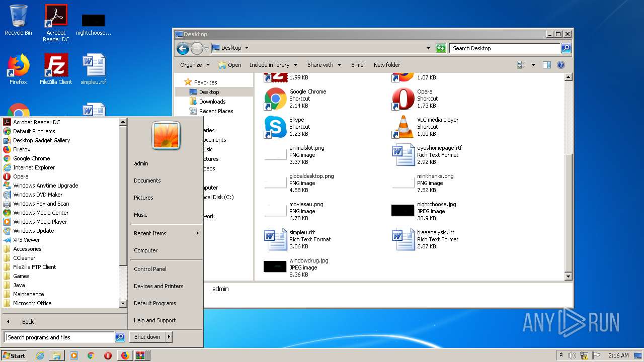The image size is (644, 362).
Task: Click Internet Explorer taskbar icon
Action: tap(40, 355)
